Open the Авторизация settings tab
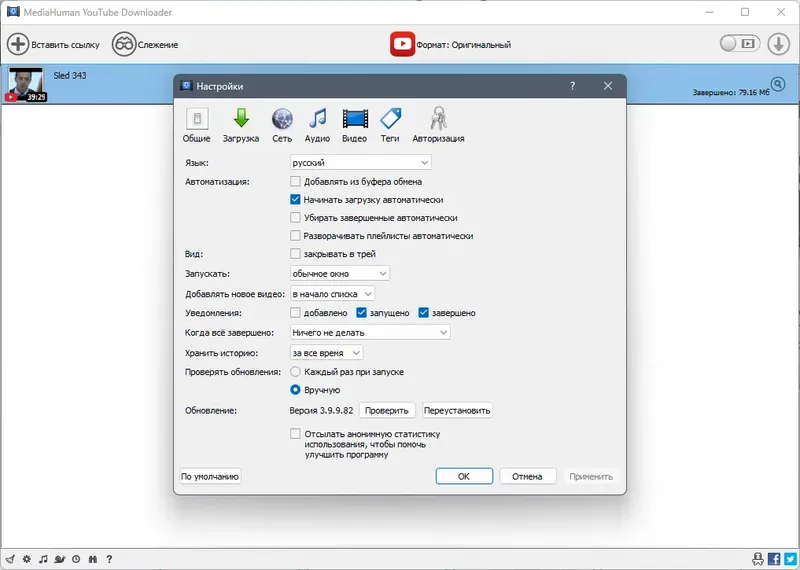This screenshot has height=570, width=800. tap(438, 125)
